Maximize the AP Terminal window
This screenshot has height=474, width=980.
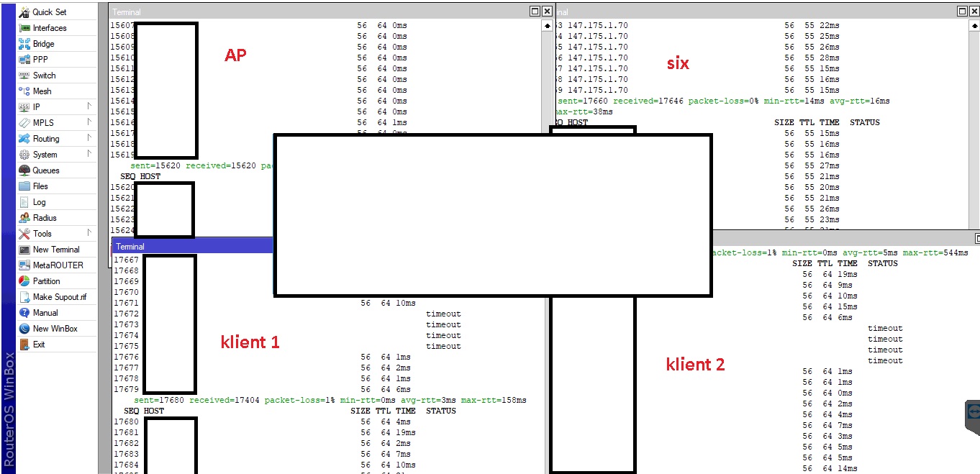coord(535,12)
